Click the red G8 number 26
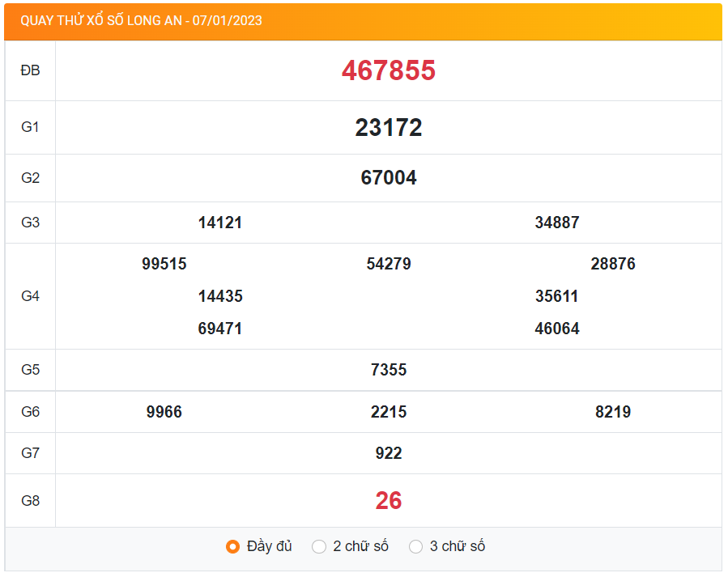 pyautogui.click(x=389, y=501)
